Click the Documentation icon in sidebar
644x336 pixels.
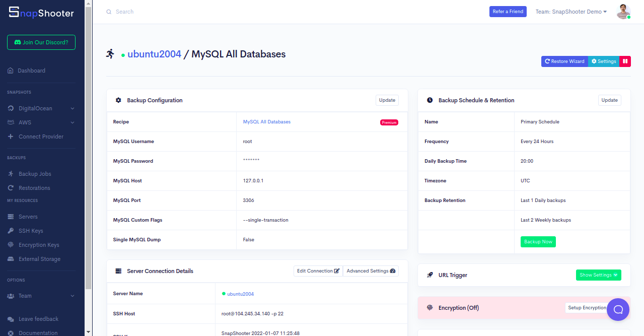(x=11, y=333)
